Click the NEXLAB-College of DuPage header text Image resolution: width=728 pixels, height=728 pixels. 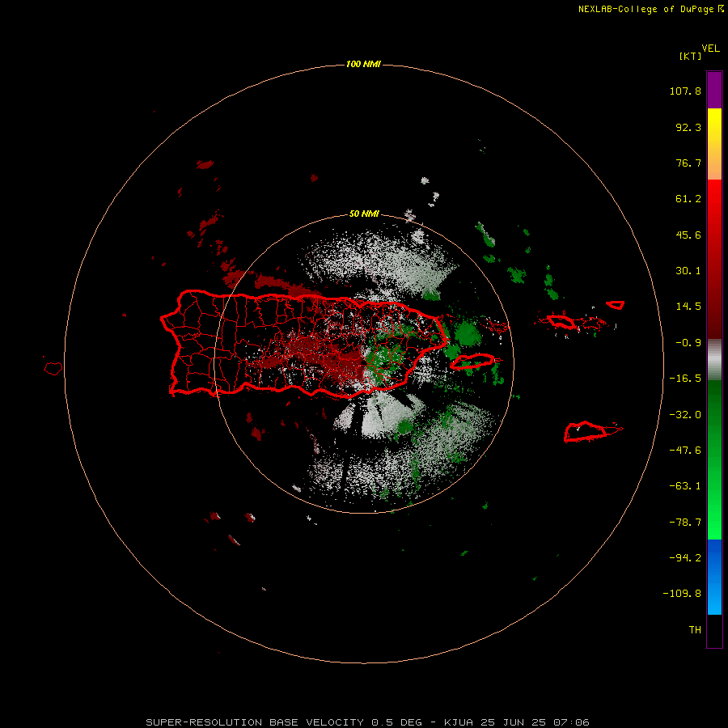[650, 9]
